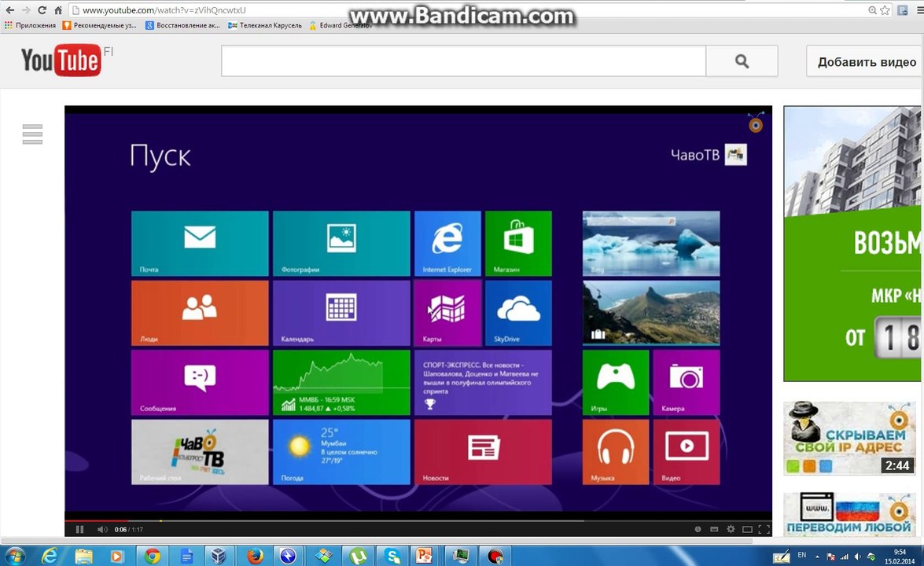Screen dimensions: 924x566
Task: Switch the player to theater mode
Action: [747, 530]
